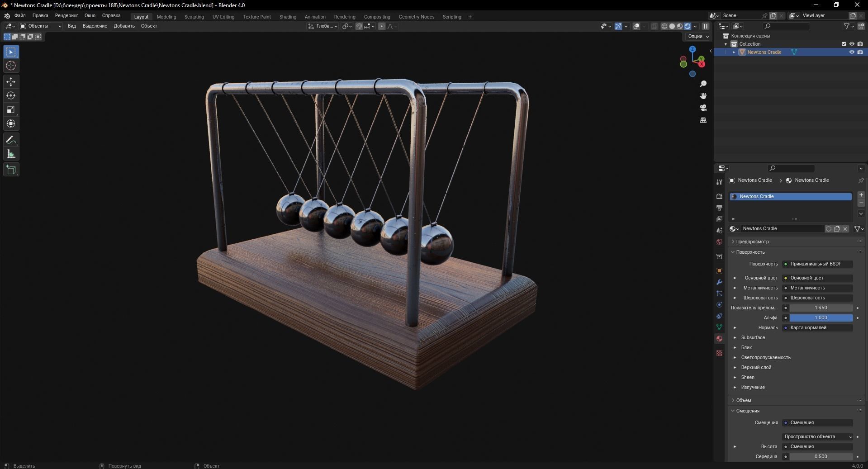This screenshot has height=469, width=868.
Task: Switch to the UV Editing workspace tab
Action: click(x=223, y=17)
